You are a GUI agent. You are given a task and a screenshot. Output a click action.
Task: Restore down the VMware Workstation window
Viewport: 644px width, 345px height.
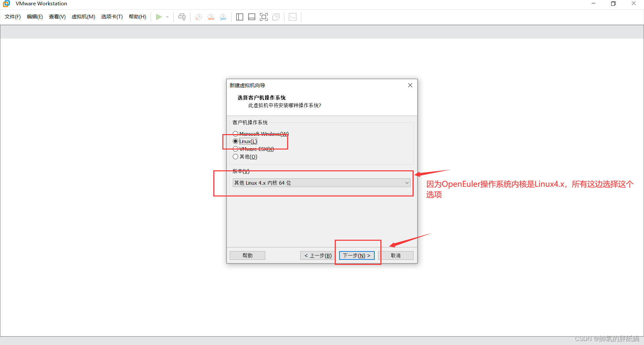(613, 4)
